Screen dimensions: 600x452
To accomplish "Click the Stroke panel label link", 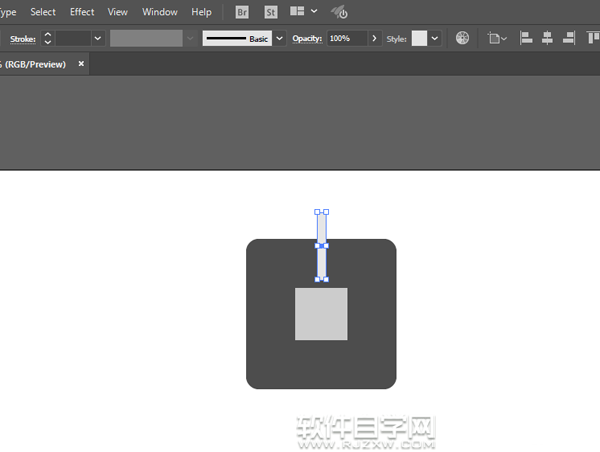I will click(x=21, y=38).
